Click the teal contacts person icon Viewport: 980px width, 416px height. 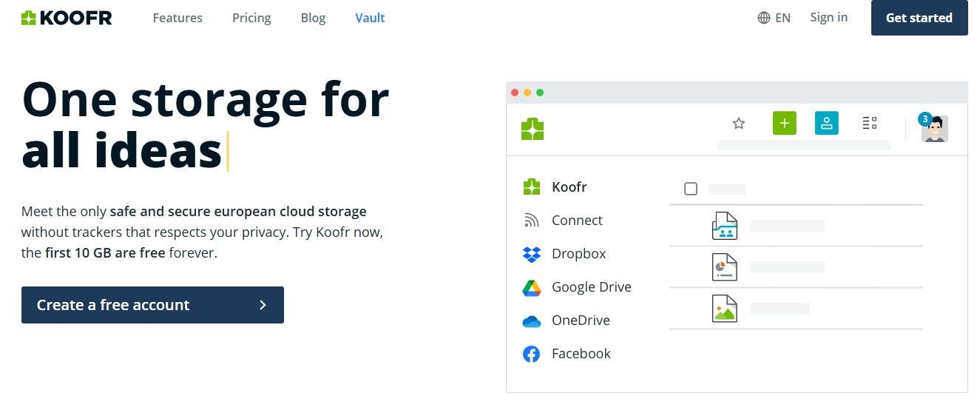click(x=826, y=123)
